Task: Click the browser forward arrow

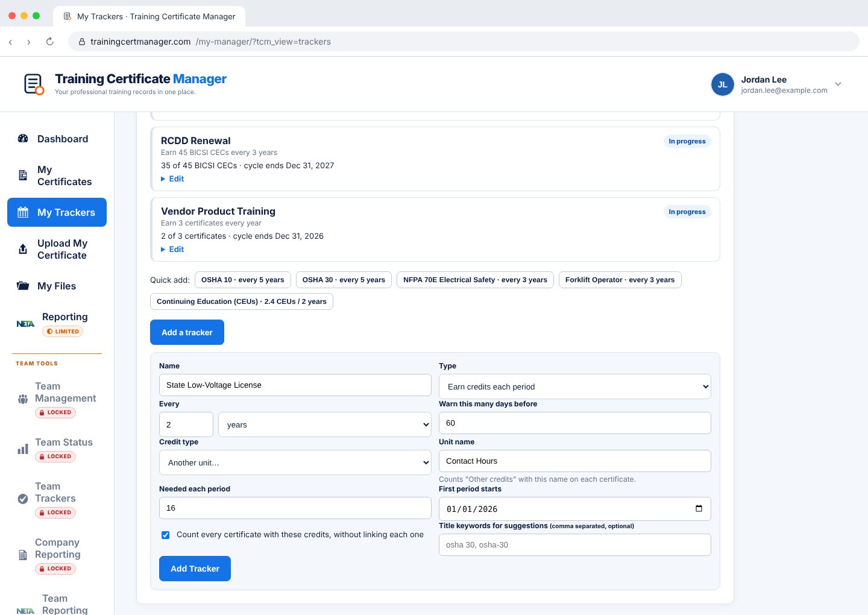Action: point(29,42)
